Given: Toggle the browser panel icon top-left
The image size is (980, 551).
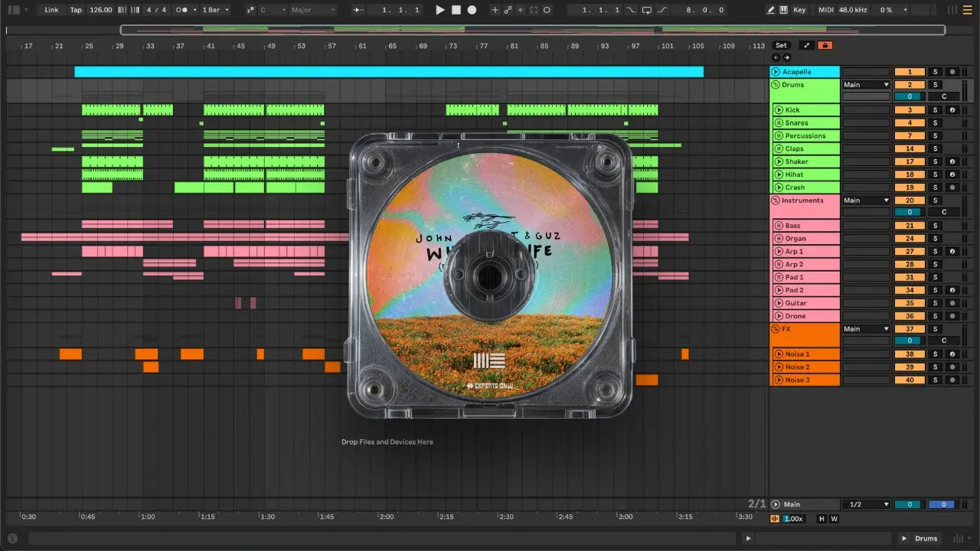Looking at the screenshot, I should (x=13, y=10).
